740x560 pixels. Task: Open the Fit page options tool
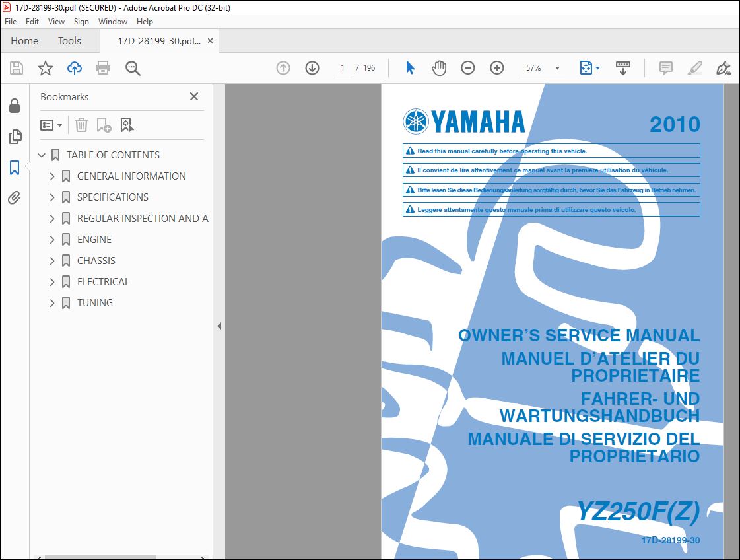coord(589,68)
